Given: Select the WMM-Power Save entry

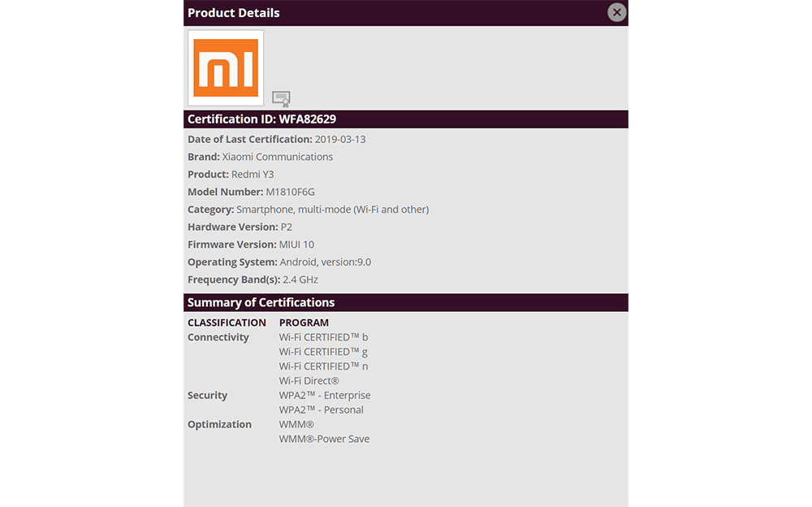Looking at the screenshot, I should (x=324, y=438).
